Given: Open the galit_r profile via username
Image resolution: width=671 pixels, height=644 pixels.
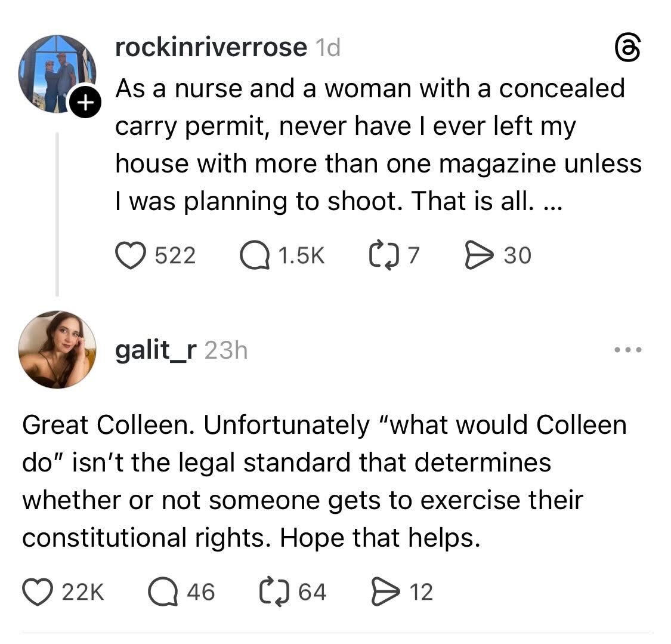Looking at the screenshot, I should (x=155, y=350).
